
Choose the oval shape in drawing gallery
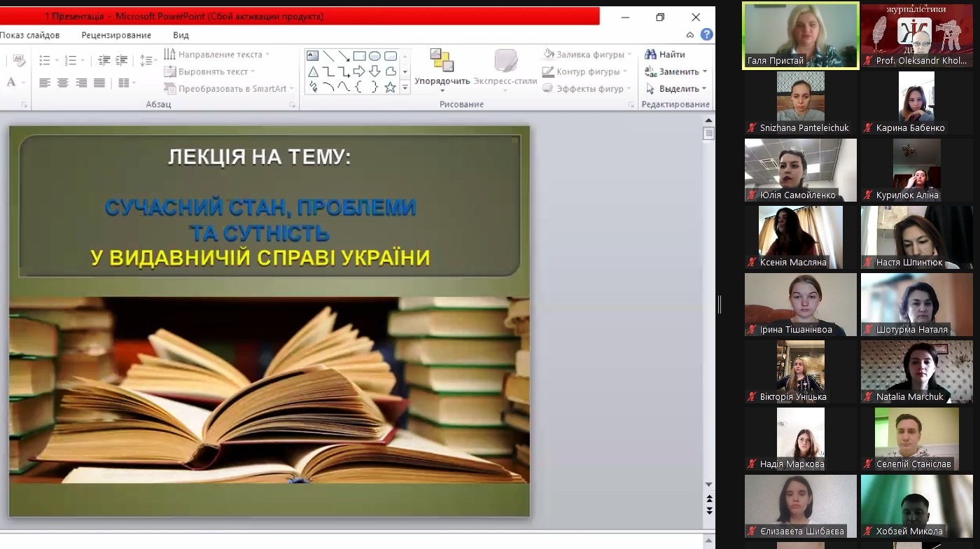tap(374, 56)
